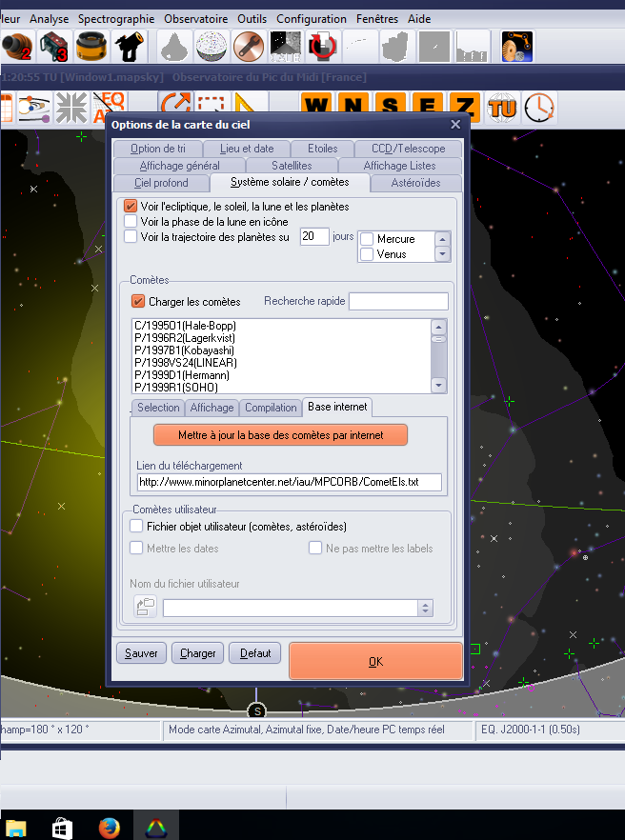Click the North direction 'N' toolbar icon
Screen dimensions: 625x840
click(353, 107)
